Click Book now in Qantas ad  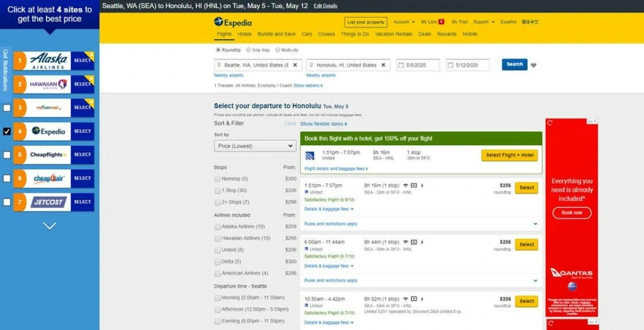pos(572,212)
